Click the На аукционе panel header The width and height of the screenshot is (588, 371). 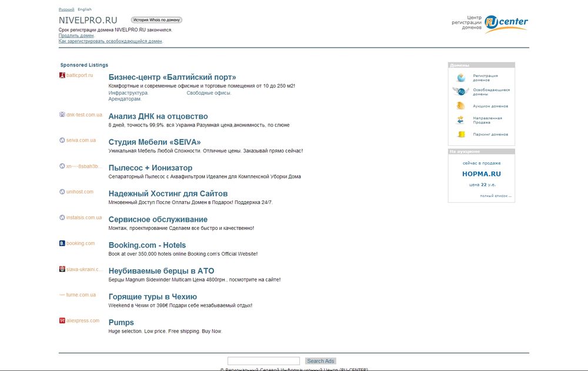pos(482,152)
